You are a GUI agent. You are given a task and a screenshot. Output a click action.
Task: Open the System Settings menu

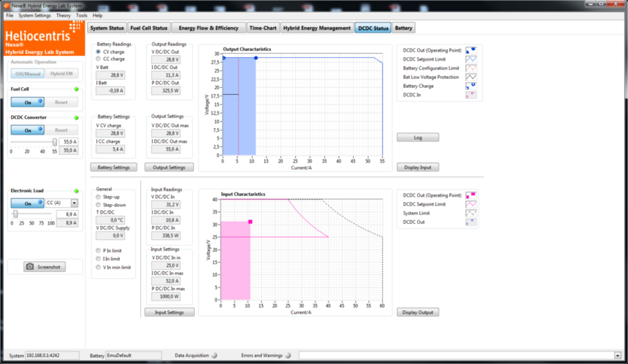[35, 16]
